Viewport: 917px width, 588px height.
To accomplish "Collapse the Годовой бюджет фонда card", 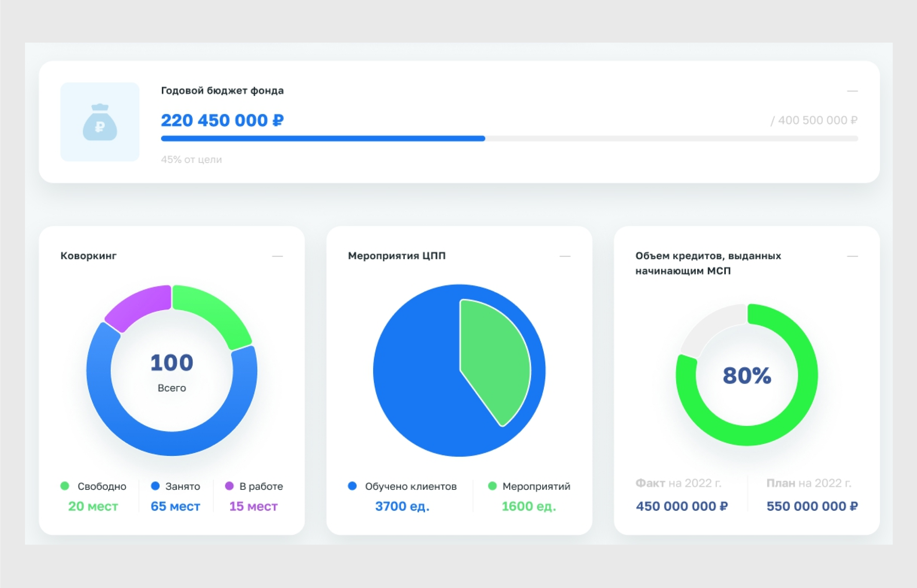I will click(x=852, y=91).
